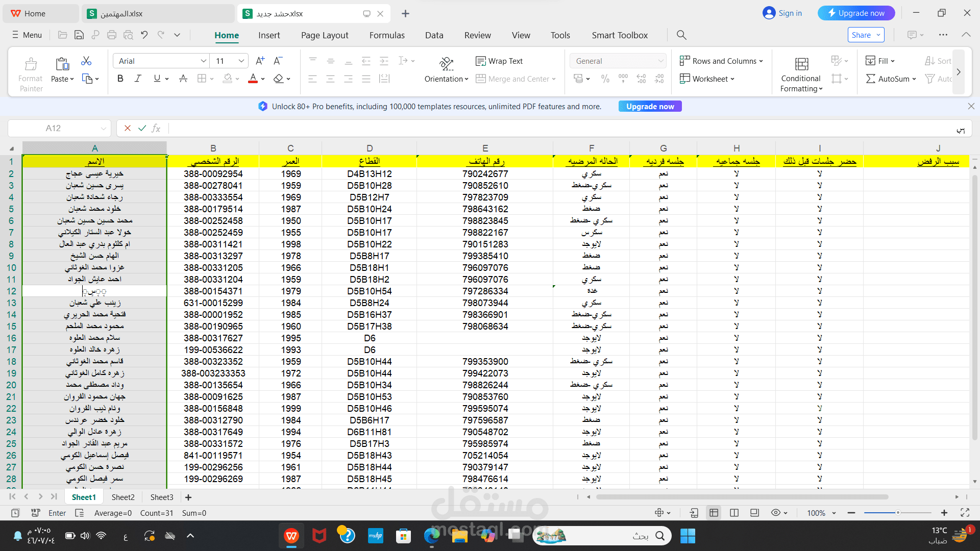Decrease font size icon
Screen dimensions: 980x551
278,61
